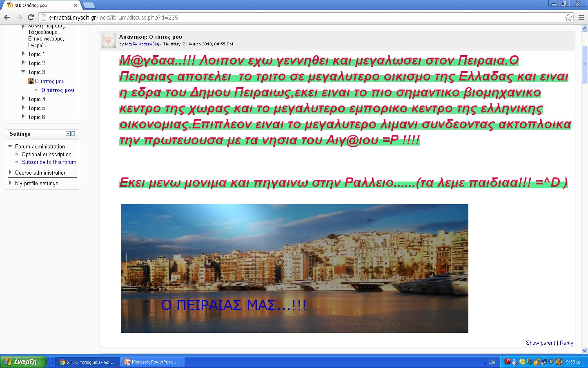Screen dimensions: 588x368
Task: Click the vertical scrollbar thumb
Action: pyautogui.click(x=584, y=65)
